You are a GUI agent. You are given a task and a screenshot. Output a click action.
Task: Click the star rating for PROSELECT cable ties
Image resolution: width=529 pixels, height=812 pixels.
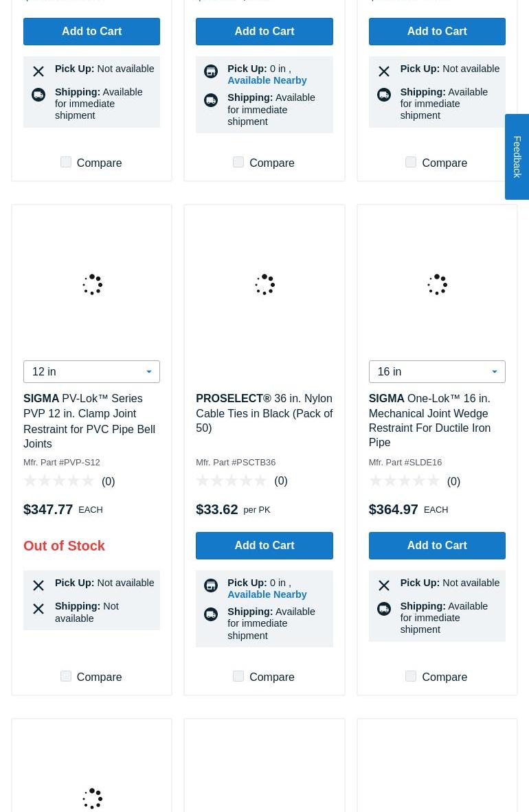[232, 481]
